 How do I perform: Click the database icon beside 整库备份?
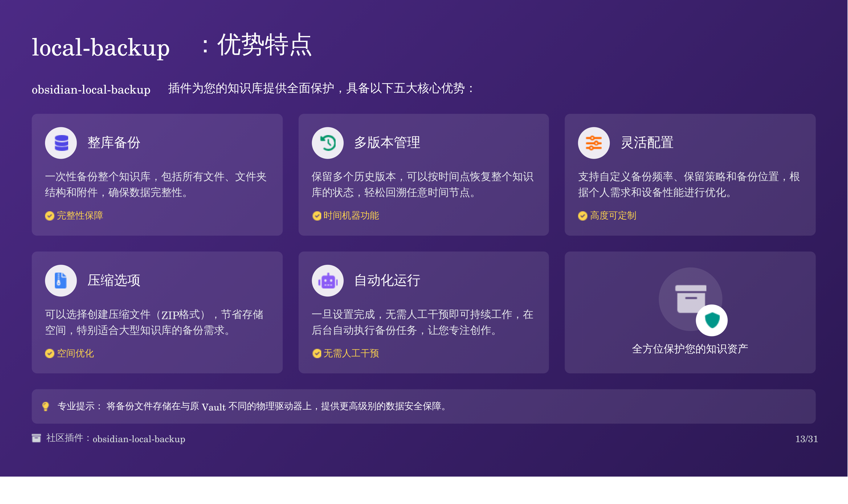point(61,143)
